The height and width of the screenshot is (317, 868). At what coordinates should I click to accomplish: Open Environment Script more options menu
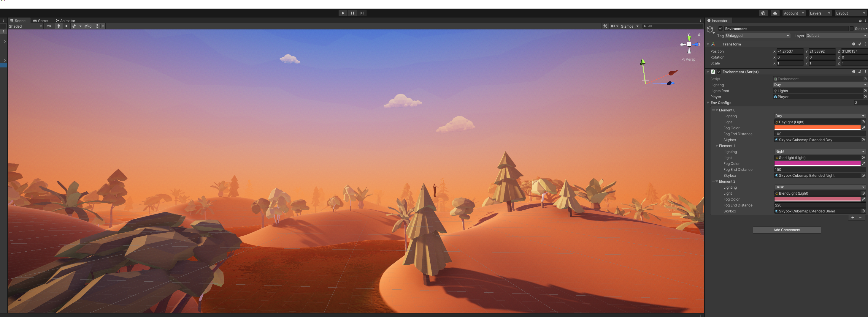coord(865,72)
